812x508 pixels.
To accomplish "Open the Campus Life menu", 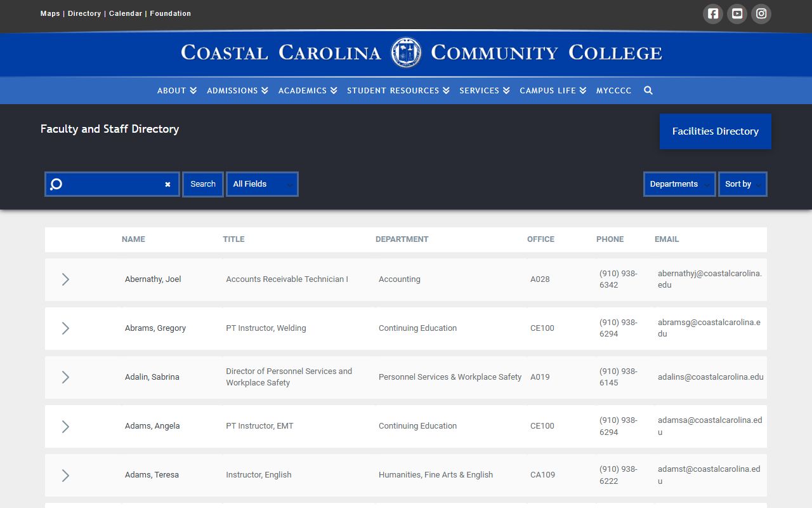I will click(x=553, y=90).
